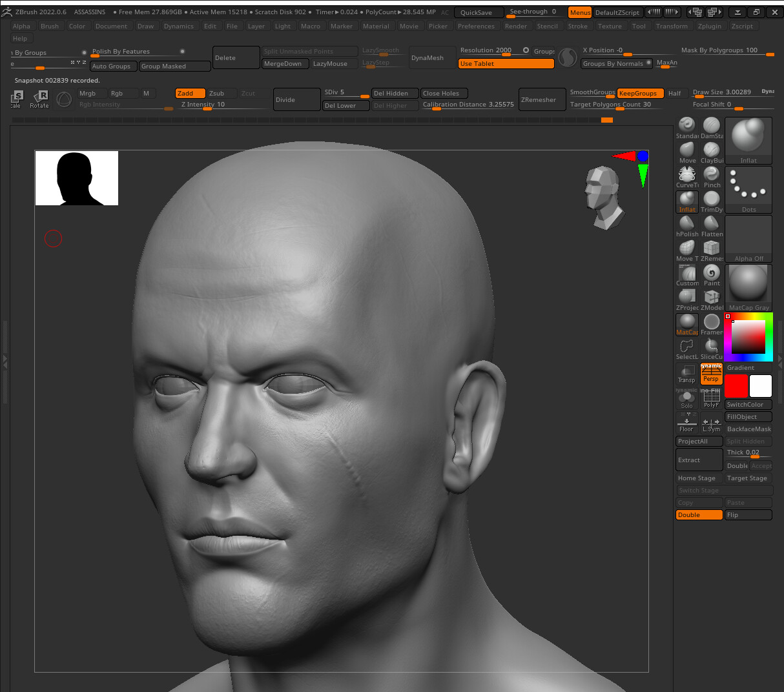
Task: Click the head silhouette reference thumbnail
Action: (x=77, y=178)
